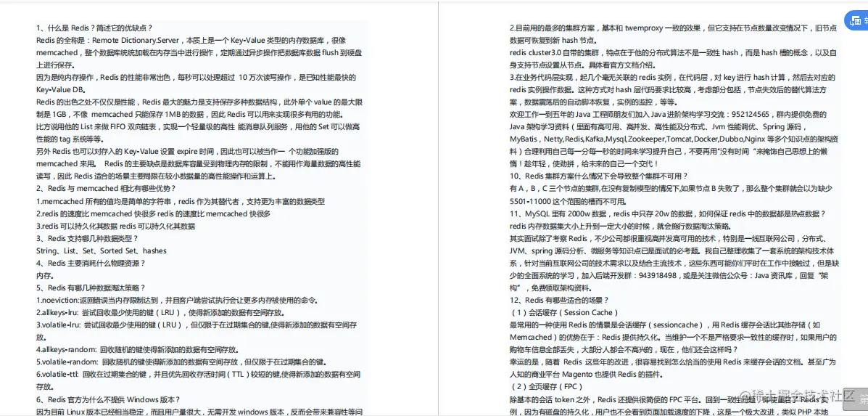The height and width of the screenshot is (416, 868).
Task: Click the line starting '1.noeviction:返回错误'
Action: [177, 301]
